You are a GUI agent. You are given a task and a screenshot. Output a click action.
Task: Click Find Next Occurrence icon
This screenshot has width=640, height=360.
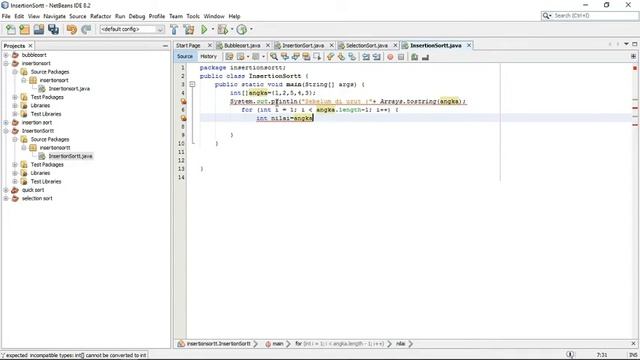coord(296,57)
